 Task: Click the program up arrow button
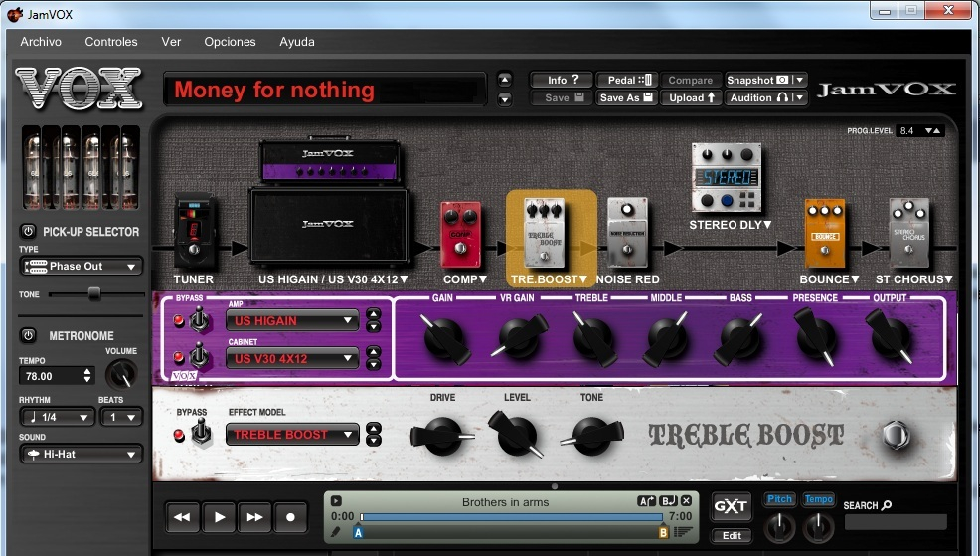(504, 80)
